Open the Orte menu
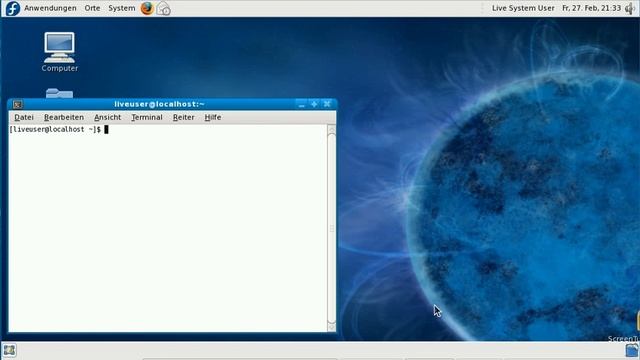The height and width of the screenshot is (360, 640). pyautogui.click(x=92, y=8)
